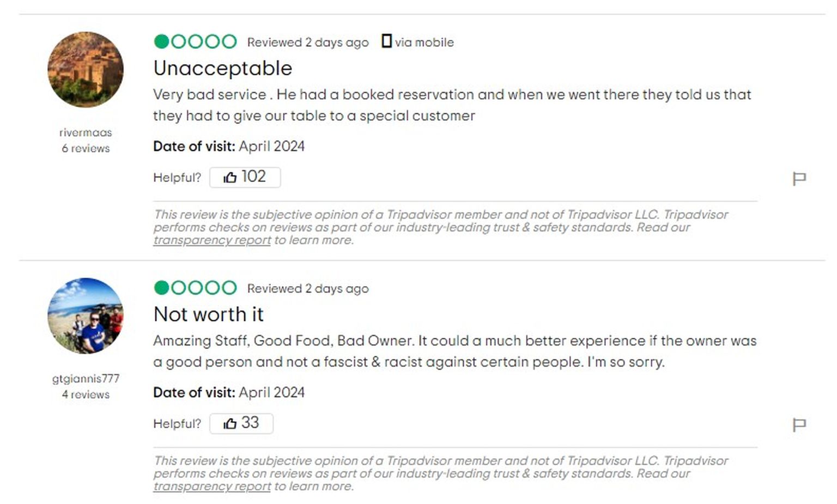
Task: Open gtgiannis777 profile avatar photo
Action: (86, 316)
